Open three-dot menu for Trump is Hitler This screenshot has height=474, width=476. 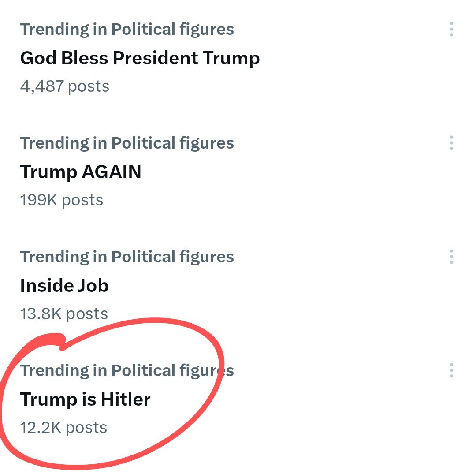click(451, 370)
